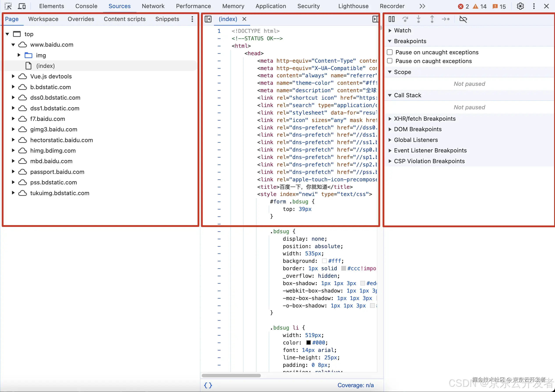Image resolution: width=555 pixels, height=392 pixels.
Task: Open the (index) file in sources
Action: click(x=45, y=65)
